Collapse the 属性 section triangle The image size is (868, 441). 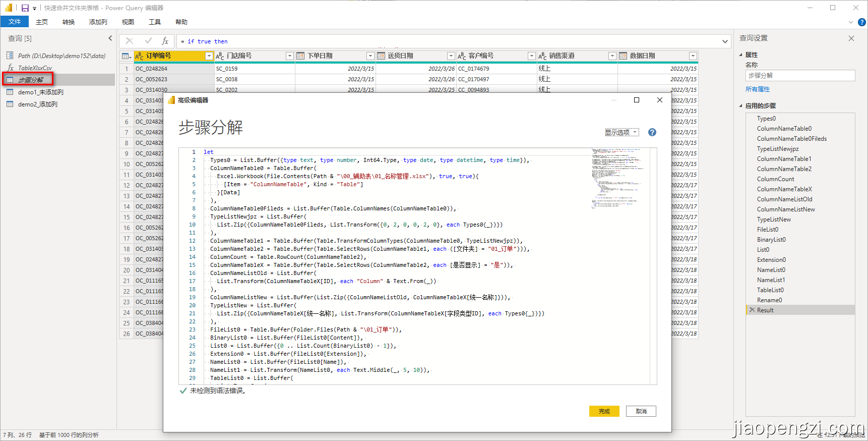[x=741, y=55]
